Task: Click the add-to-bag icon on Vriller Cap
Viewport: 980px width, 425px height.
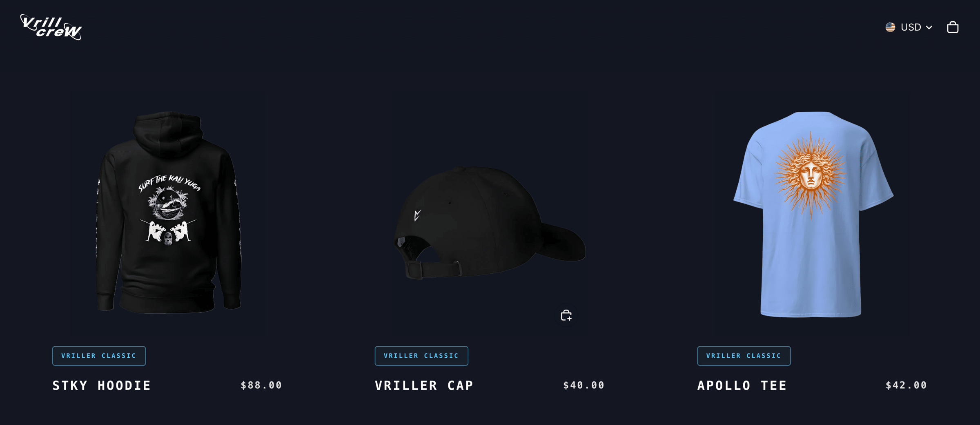Action: [566, 315]
